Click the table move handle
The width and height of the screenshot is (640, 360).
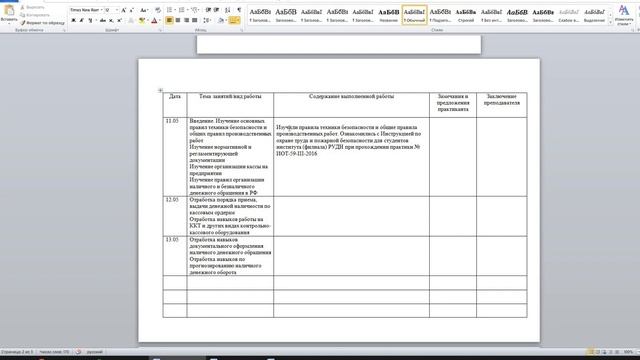[x=160, y=90]
